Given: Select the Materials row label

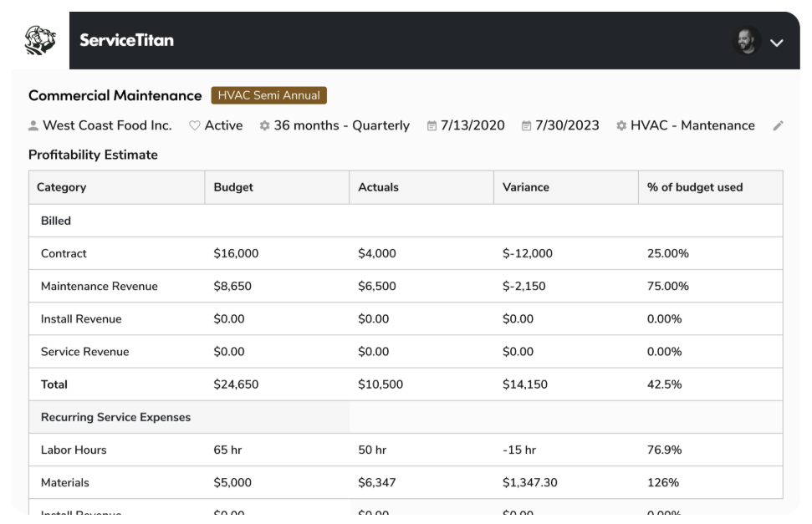Looking at the screenshot, I should click(x=65, y=482).
